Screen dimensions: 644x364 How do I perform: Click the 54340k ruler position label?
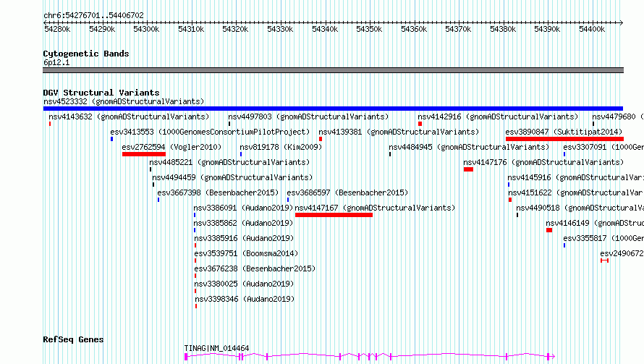(325, 29)
